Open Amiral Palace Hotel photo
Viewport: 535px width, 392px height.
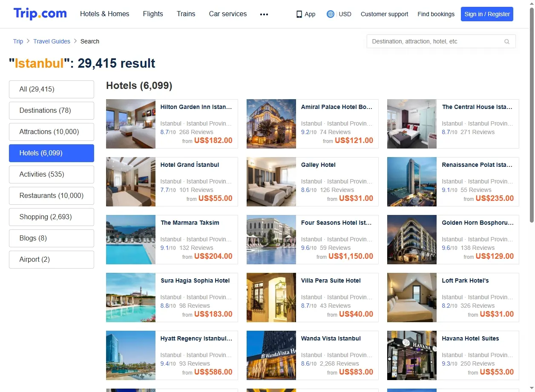[x=271, y=124]
